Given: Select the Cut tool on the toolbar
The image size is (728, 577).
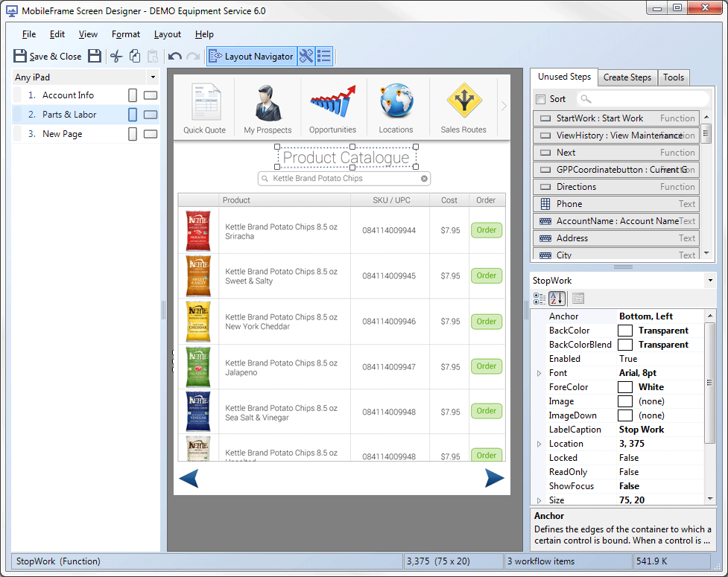Looking at the screenshot, I should [115, 56].
